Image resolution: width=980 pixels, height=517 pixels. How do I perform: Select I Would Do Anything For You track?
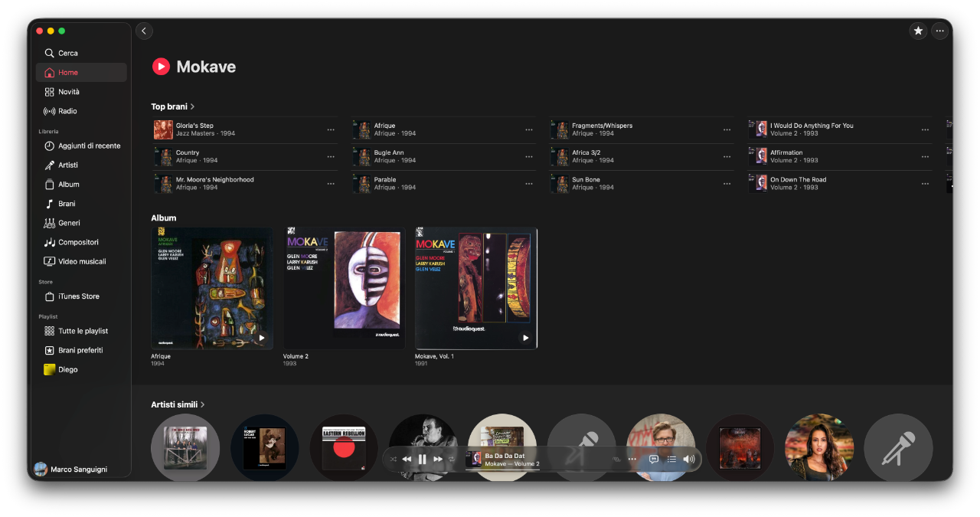point(812,126)
